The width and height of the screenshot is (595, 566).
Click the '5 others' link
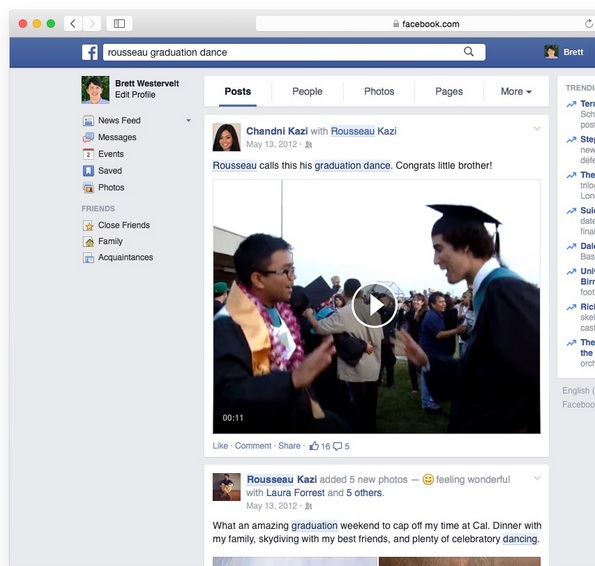[x=364, y=493]
